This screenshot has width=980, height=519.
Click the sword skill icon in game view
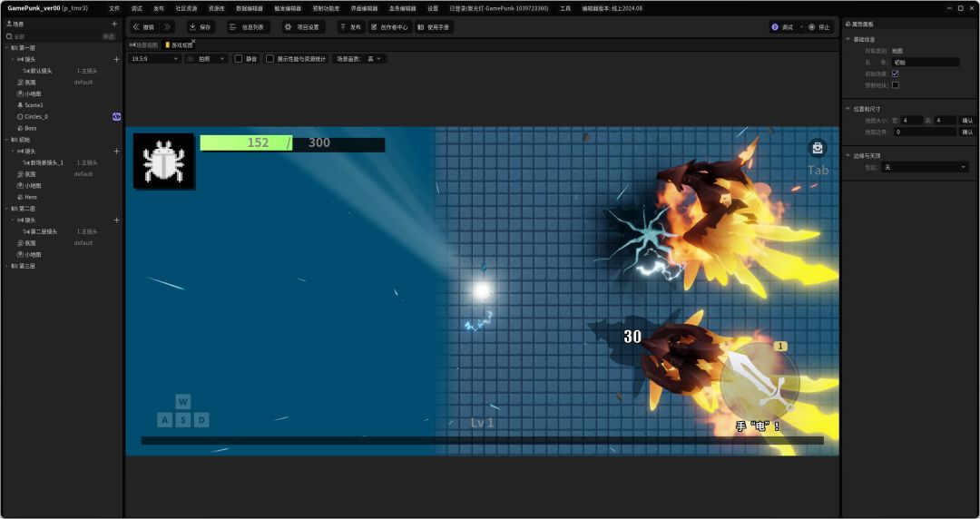tap(759, 381)
